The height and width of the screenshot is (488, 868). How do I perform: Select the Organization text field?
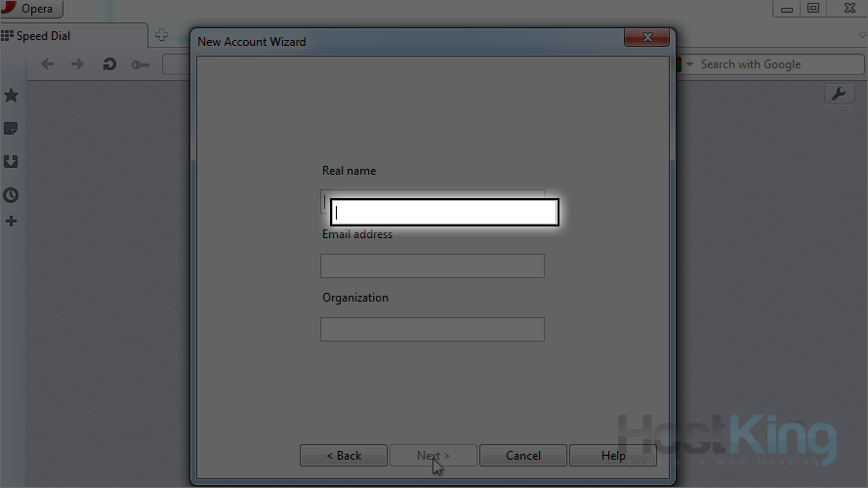432,329
